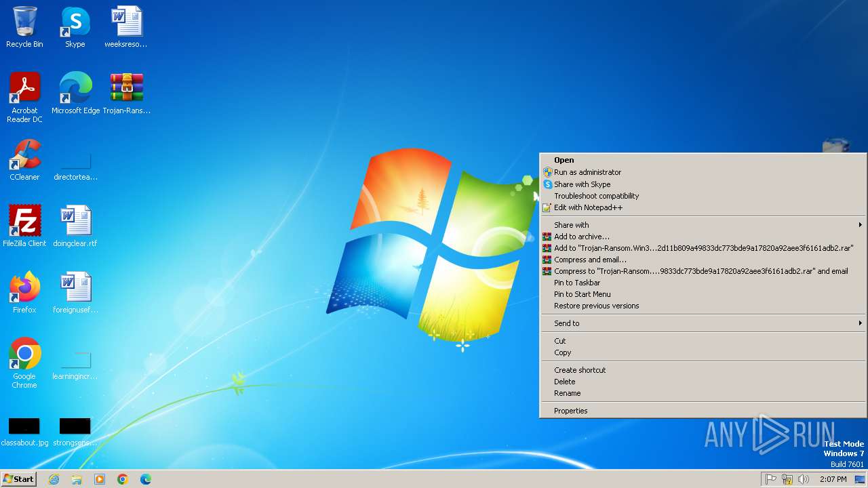Screen dimensions: 868x488
Task: Choose Delete from the context menu
Action: pyautogui.click(x=703, y=382)
